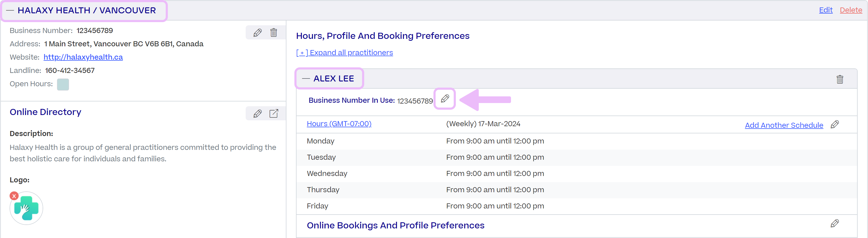Image resolution: width=868 pixels, height=238 pixels.
Task: Open the Hours (GMT-07:00) link
Action: pos(339,124)
